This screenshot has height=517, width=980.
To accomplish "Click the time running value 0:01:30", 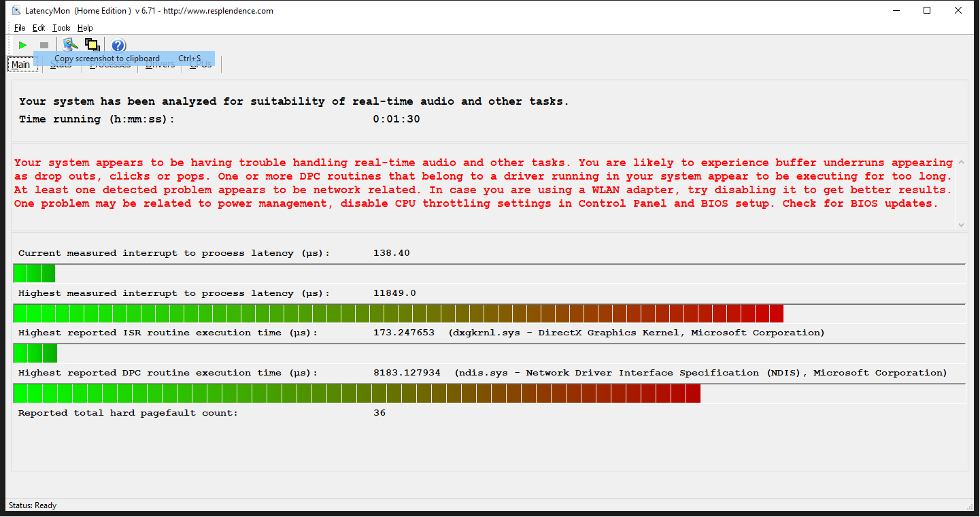I will tap(396, 119).
